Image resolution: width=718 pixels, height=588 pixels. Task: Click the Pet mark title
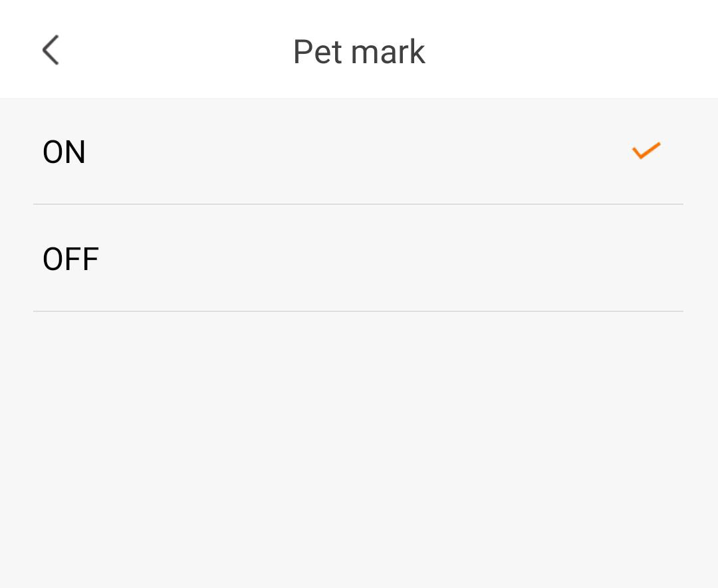[359, 52]
